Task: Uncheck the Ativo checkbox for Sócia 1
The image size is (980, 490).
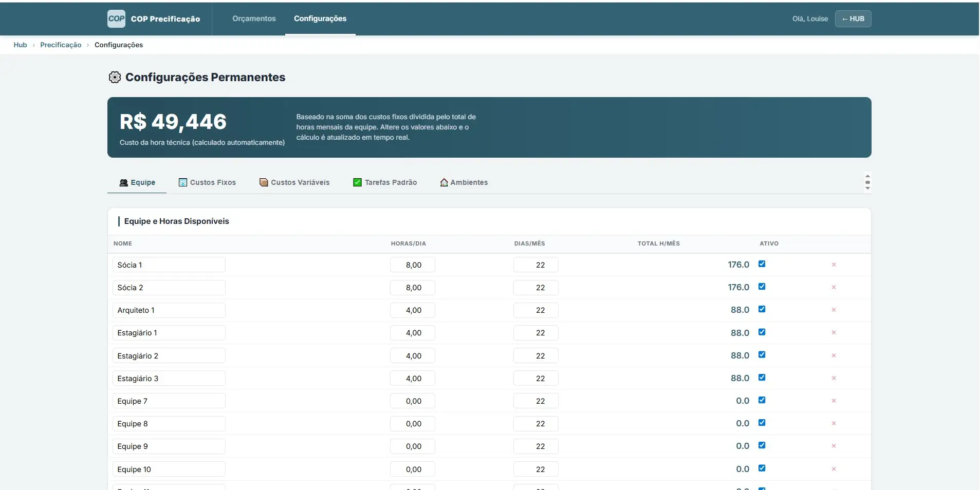Action: pyautogui.click(x=762, y=264)
